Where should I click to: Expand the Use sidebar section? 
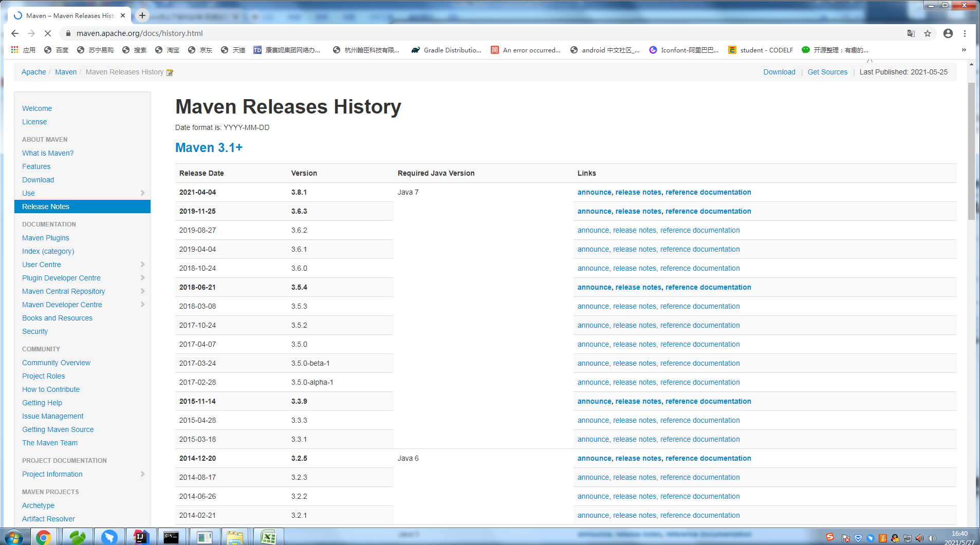point(142,193)
